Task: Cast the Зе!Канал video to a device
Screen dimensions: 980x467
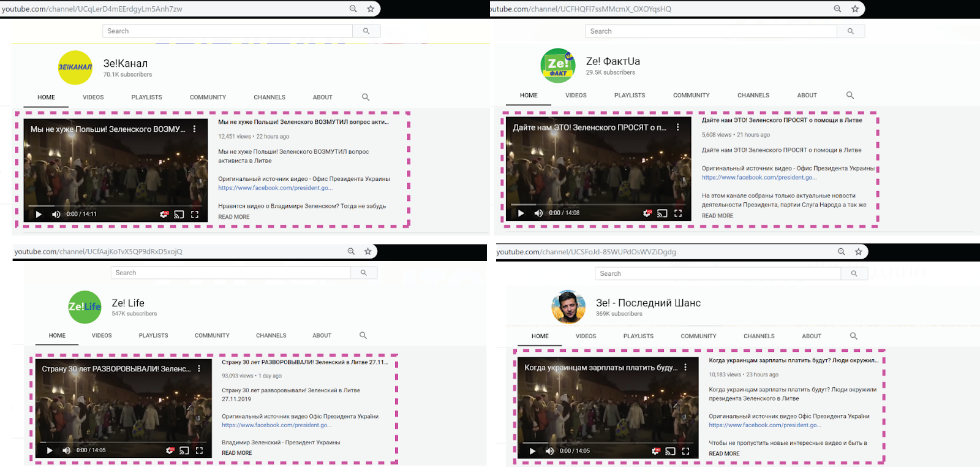Action: point(179,215)
